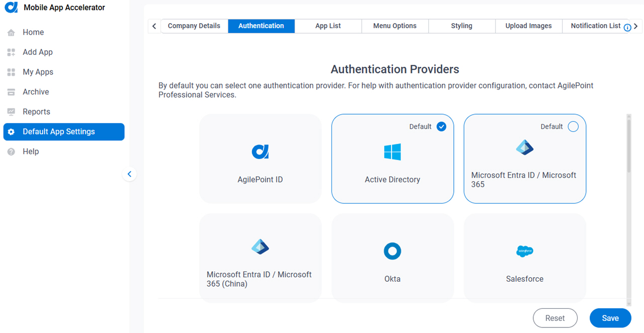
Task: Go to the Styling tab
Action: [x=462, y=26]
